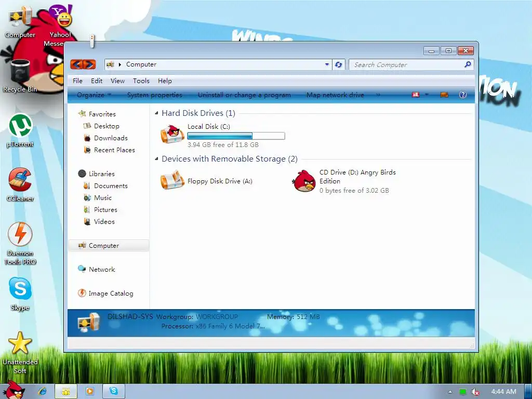Collapse Devices with Removable Storage group
Screen dimensions: 532x399
point(156,159)
